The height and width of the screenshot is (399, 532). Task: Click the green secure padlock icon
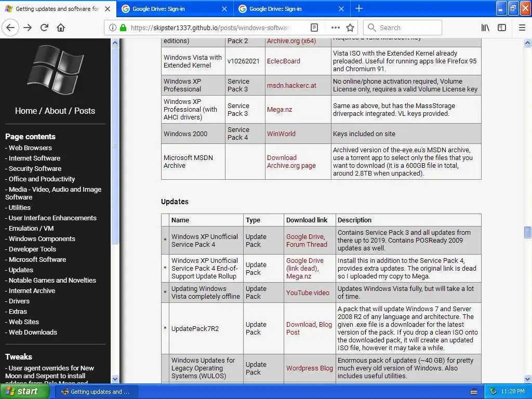tap(123, 28)
